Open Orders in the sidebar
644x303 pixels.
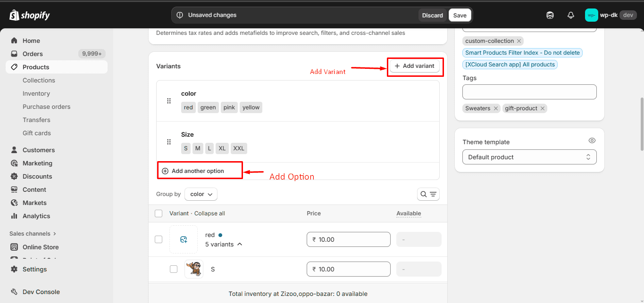pos(33,54)
